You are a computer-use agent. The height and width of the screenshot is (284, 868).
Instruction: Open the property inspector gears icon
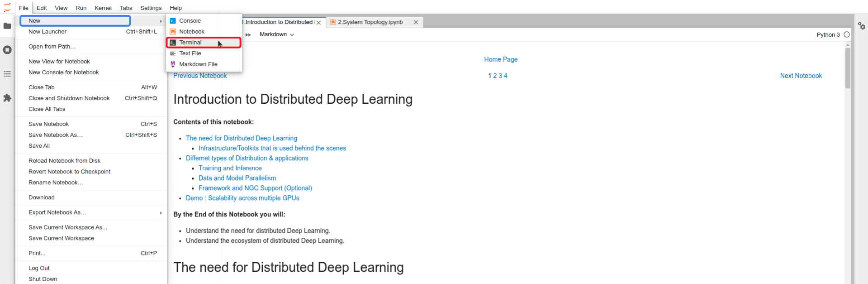click(x=862, y=26)
